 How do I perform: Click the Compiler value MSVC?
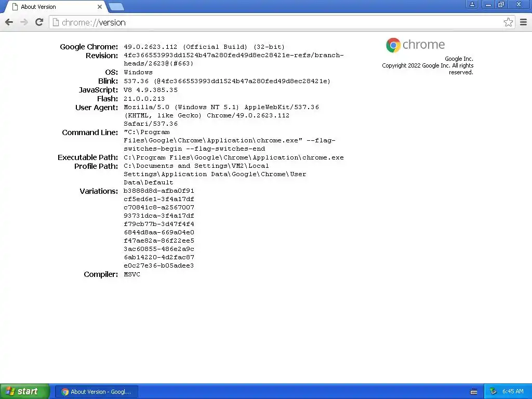pyautogui.click(x=132, y=274)
